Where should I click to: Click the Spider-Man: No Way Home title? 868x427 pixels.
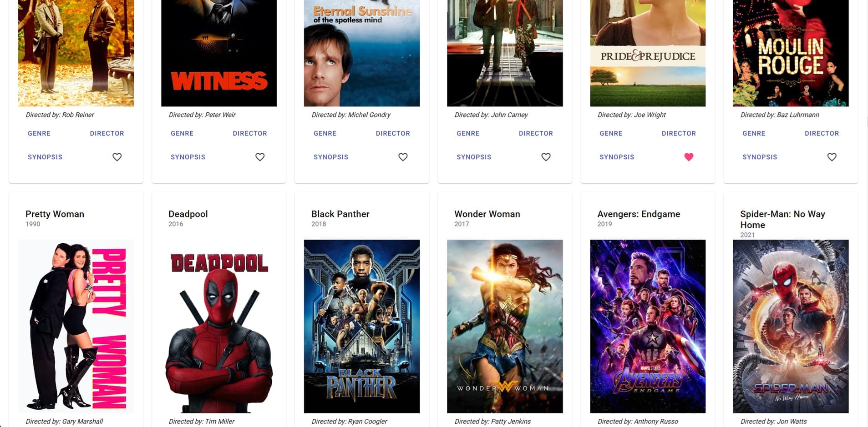pyautogui.click(x=782, y=219)
